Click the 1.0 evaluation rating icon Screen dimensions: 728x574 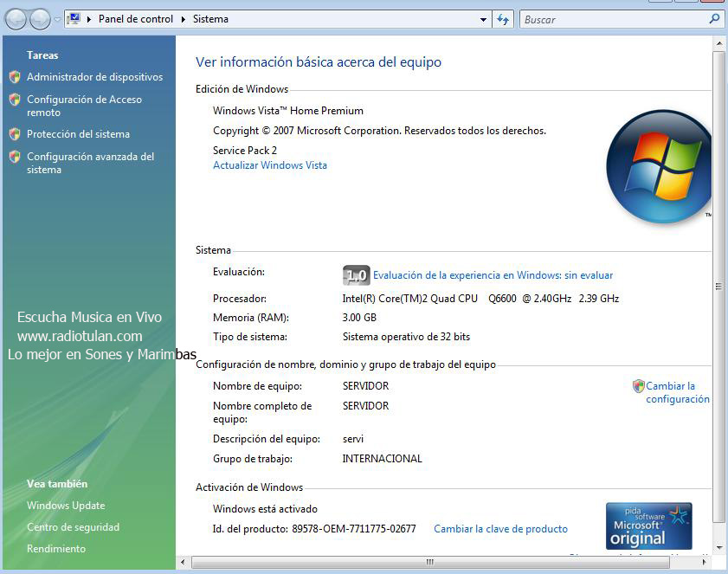click(x=357, y=274)
